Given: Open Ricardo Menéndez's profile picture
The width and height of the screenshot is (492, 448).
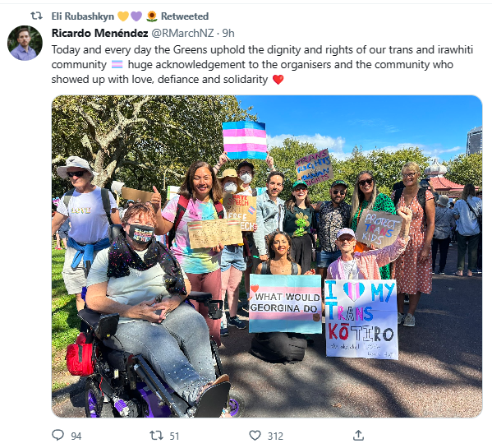Looking at the screenshot, I should click(25, 43).
